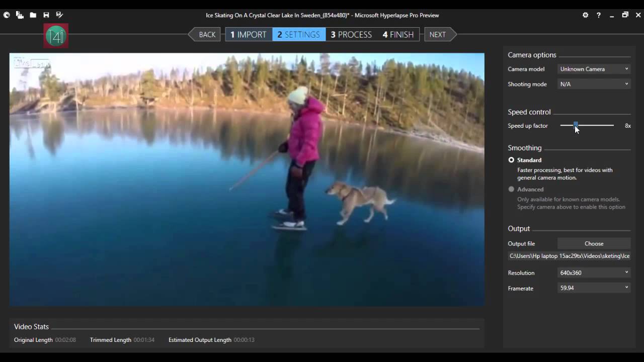The image size is (644, 362).
Task: Open the Shooting mode dropdown
Action: 594,84
